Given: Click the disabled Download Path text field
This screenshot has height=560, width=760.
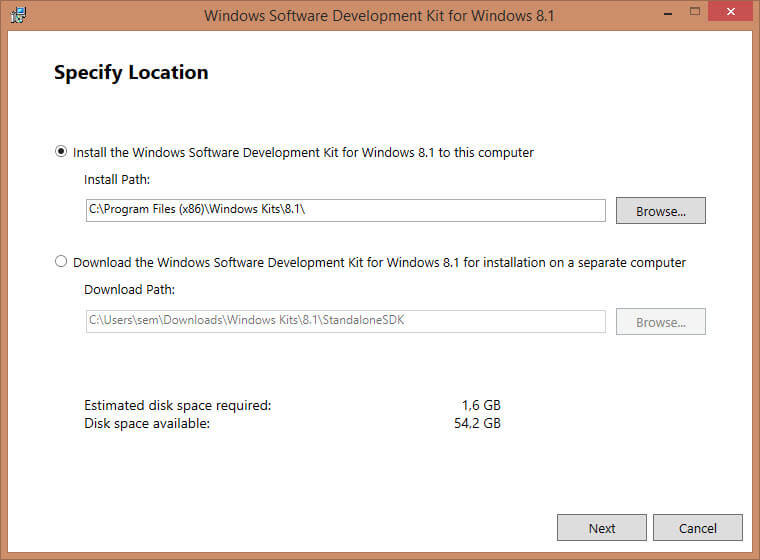Looking at the screenshot, I should [346, 321].
